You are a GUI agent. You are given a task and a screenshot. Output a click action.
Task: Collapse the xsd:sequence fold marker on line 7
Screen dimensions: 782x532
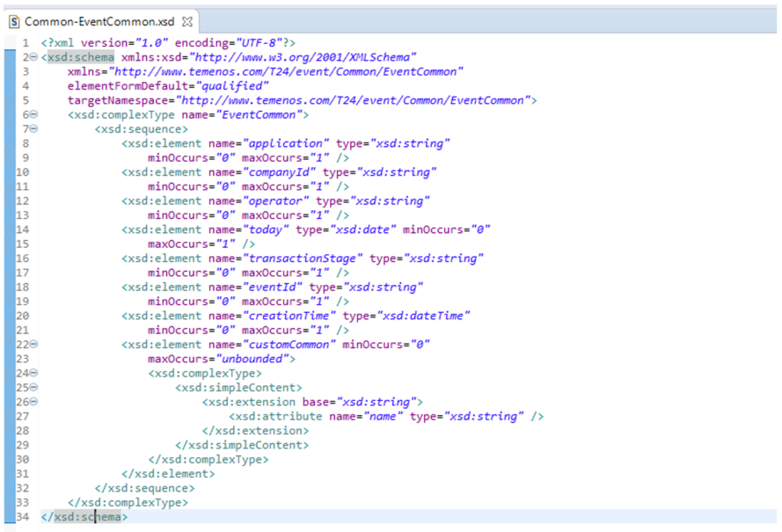pyautogui.click(x=33, y=129)
